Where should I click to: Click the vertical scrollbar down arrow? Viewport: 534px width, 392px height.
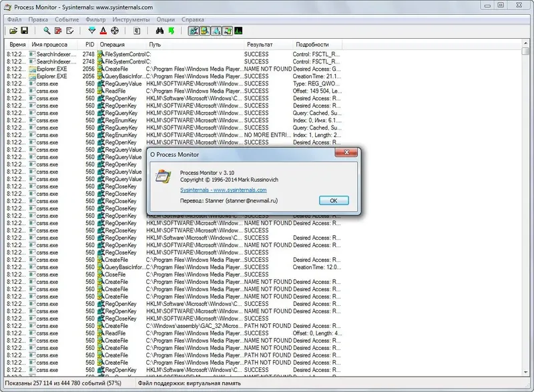coord(526,372)
